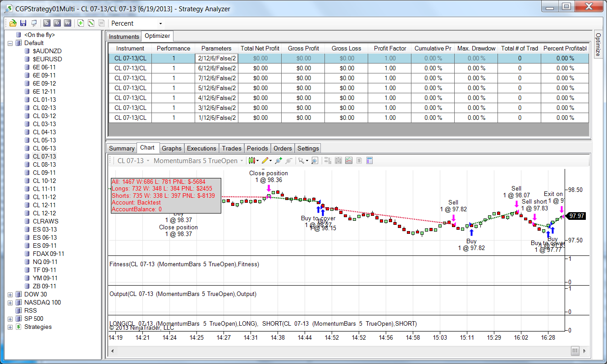Expand the Strategies node
This screenshot has height=364, width=607.
pyautogui.click(x=10, y=327)
